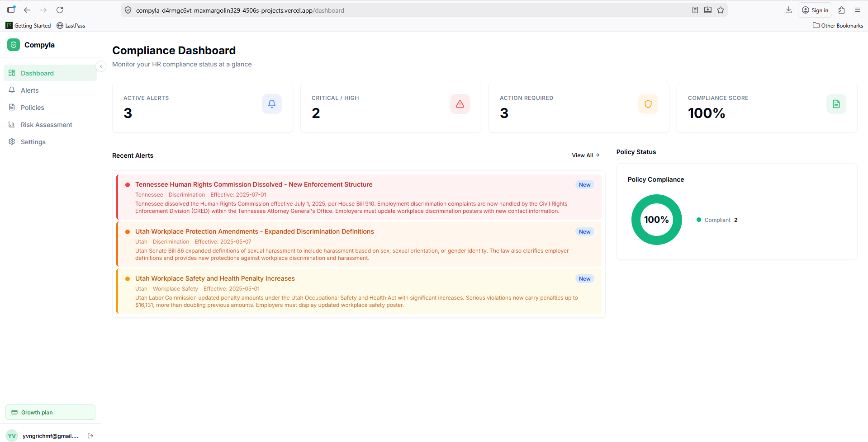
Task: Click the green Compliant legend entry
Action: tap(717, 220)
